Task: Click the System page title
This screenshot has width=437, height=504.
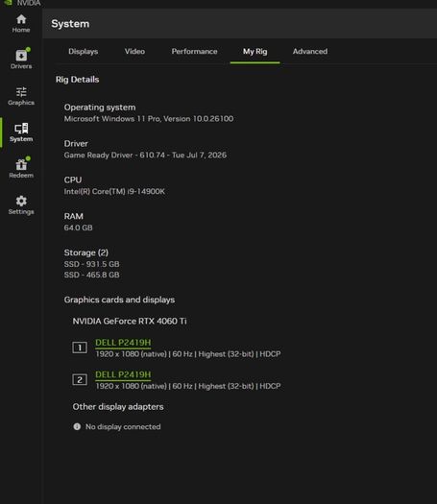Action: (70, 24)
